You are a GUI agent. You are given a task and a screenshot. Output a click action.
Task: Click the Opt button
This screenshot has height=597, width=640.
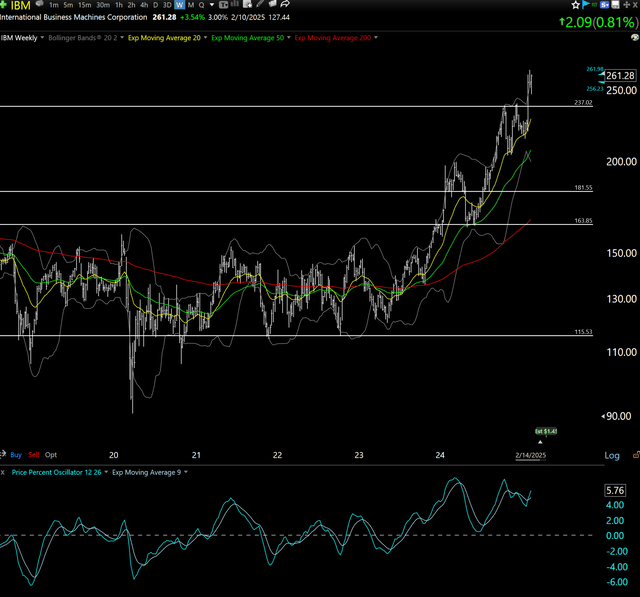click(x=51, y=455)
